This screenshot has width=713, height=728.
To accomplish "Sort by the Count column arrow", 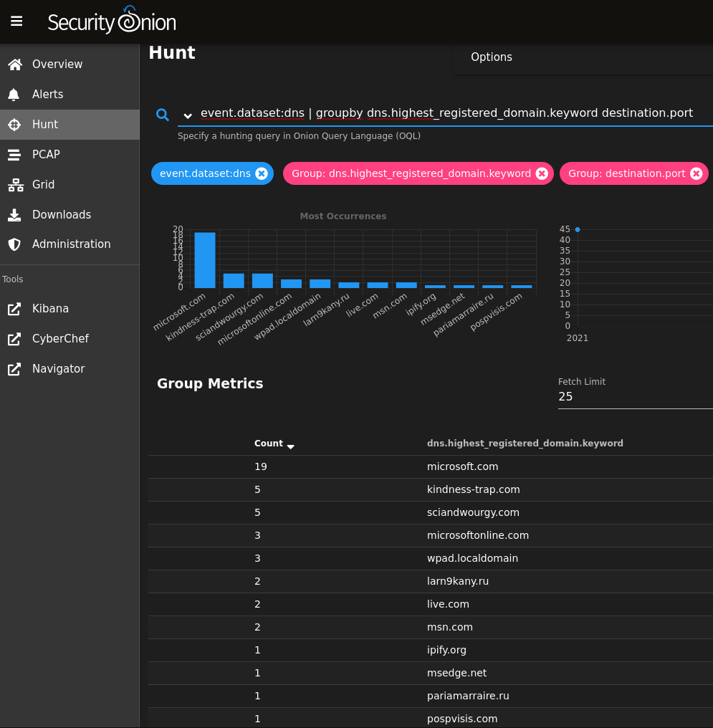I will [x=291, y=446].
